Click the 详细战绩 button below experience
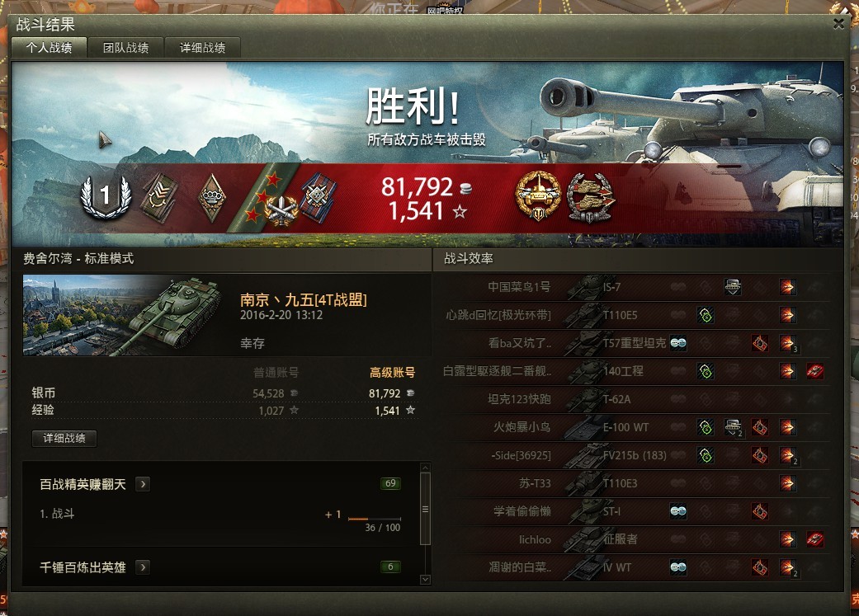Viewport: 859px width, 616px height. (64, 438)
